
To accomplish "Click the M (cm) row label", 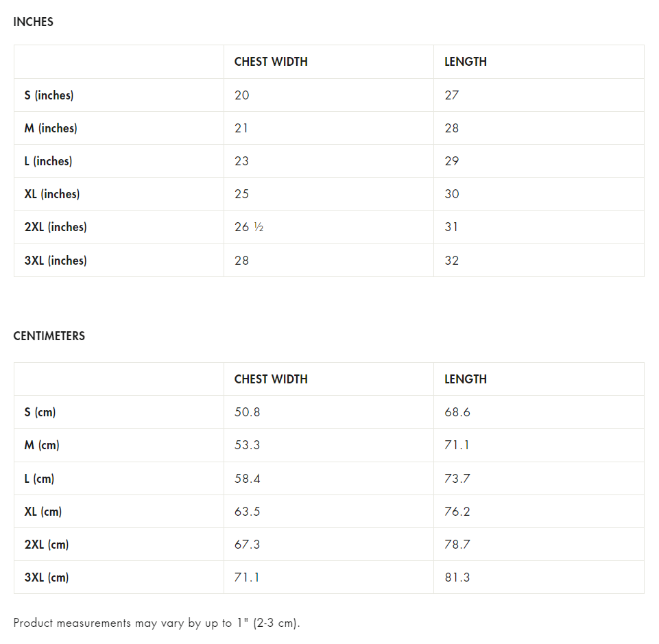I will [42, 445].
